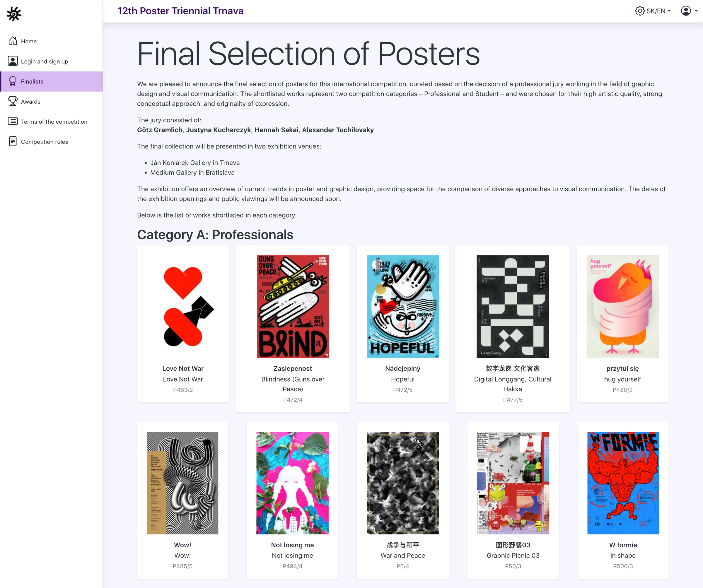Click the Awards trophy icon

[13, 101]
